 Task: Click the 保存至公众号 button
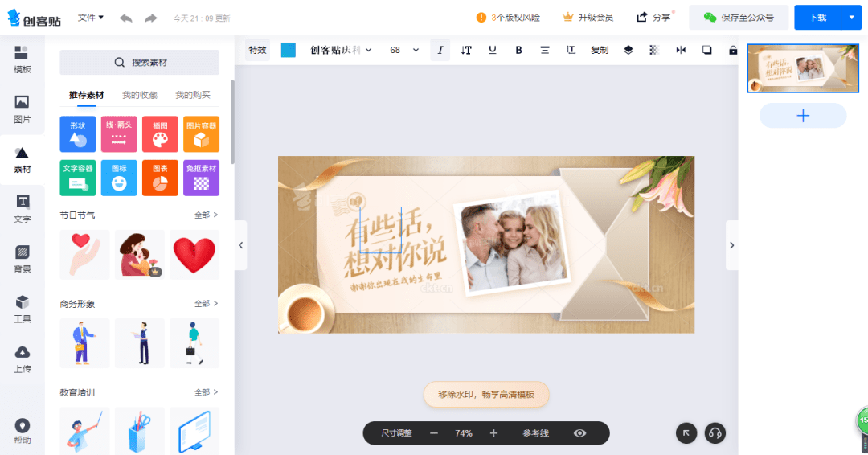(739, 18)
